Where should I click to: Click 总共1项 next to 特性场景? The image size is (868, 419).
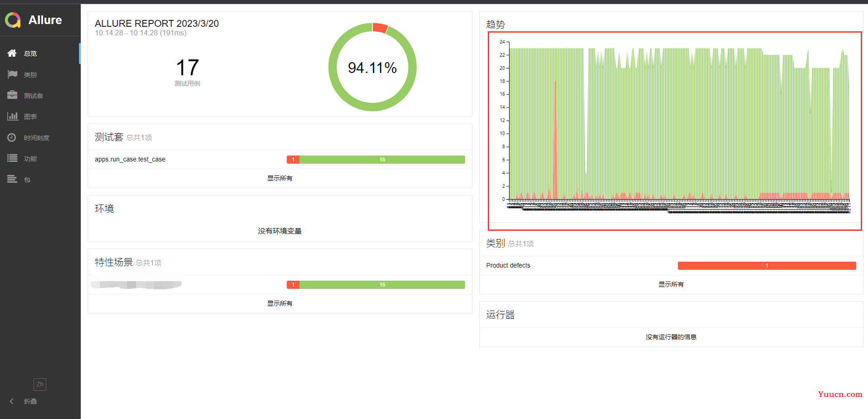148,263
